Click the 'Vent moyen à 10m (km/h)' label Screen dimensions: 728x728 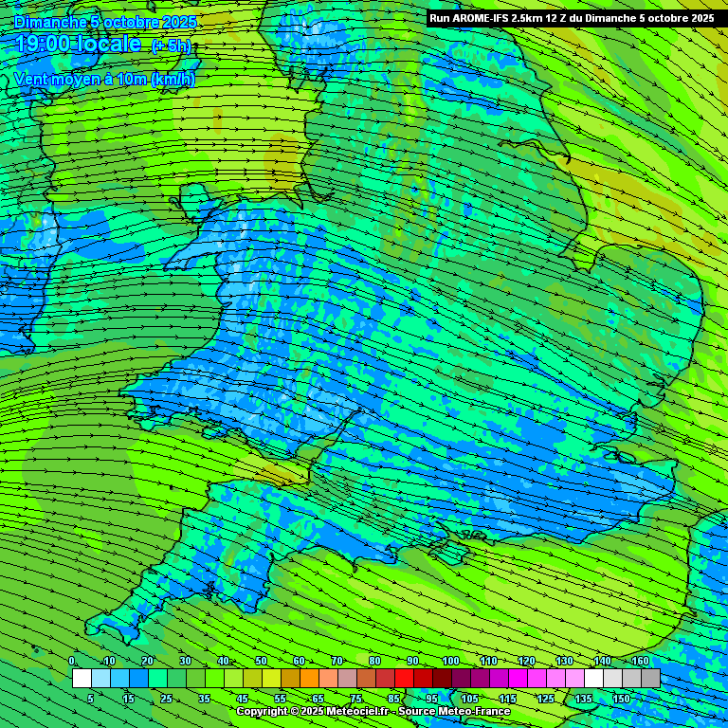pyautogui.click(x=104, y=79)
